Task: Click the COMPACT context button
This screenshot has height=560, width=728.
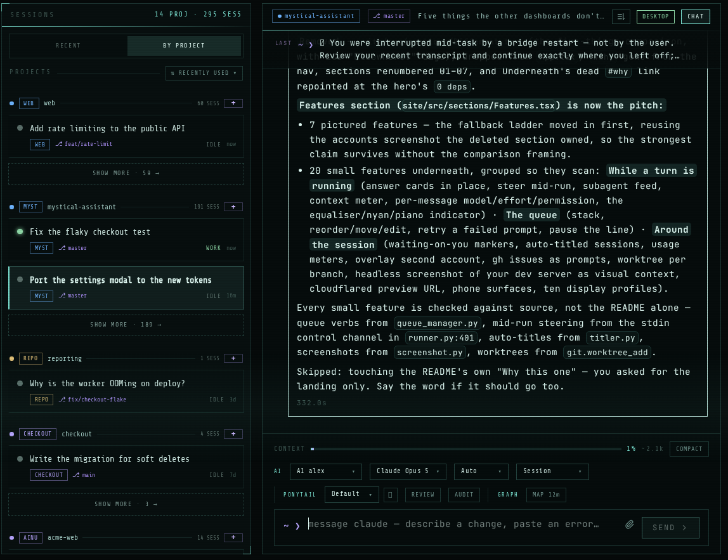Action: [689, 448]
